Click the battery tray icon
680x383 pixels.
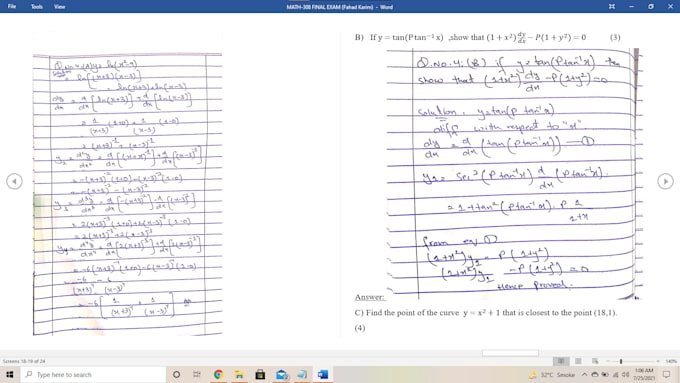[605, 374]
